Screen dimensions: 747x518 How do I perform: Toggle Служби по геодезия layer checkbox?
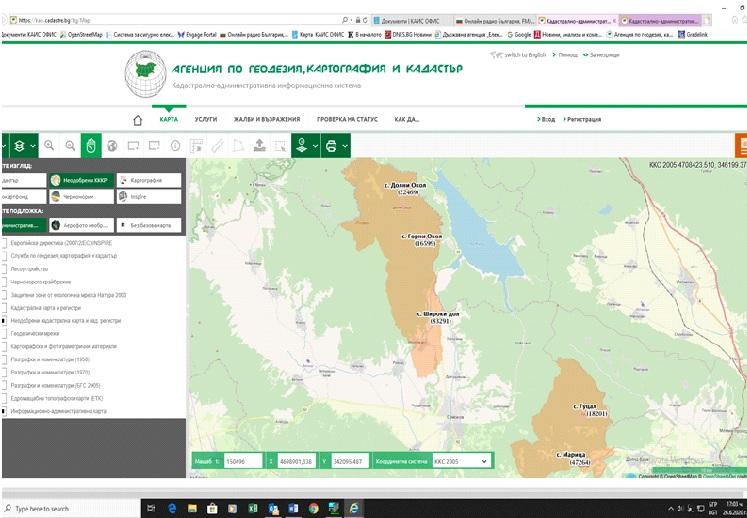tap(4, 256)
